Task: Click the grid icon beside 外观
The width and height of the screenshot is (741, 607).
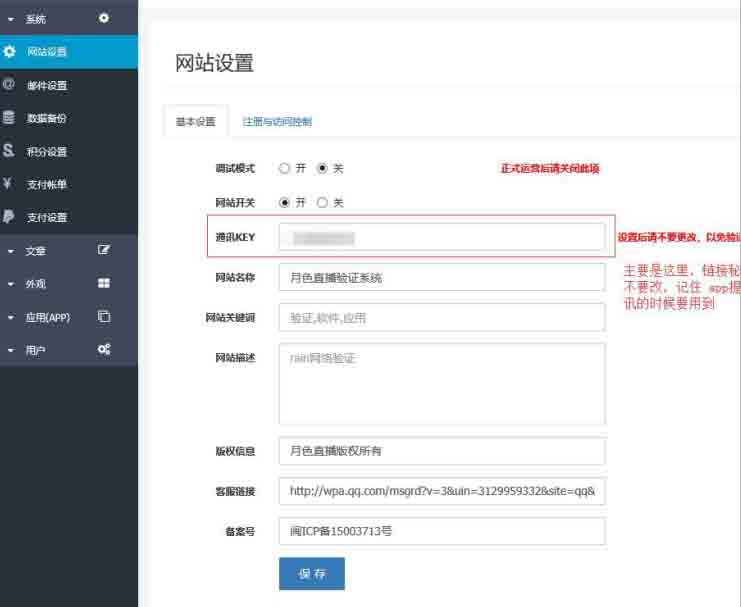Action: (x=104, y=283)
